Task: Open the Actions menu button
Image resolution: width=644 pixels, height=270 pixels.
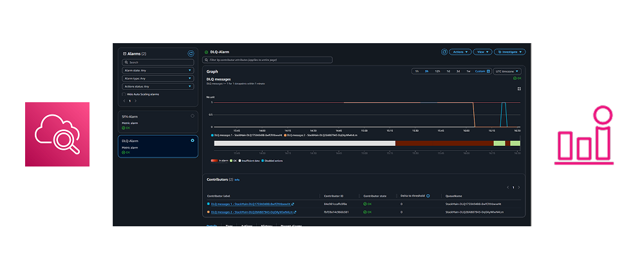Action: click(460, 51)
